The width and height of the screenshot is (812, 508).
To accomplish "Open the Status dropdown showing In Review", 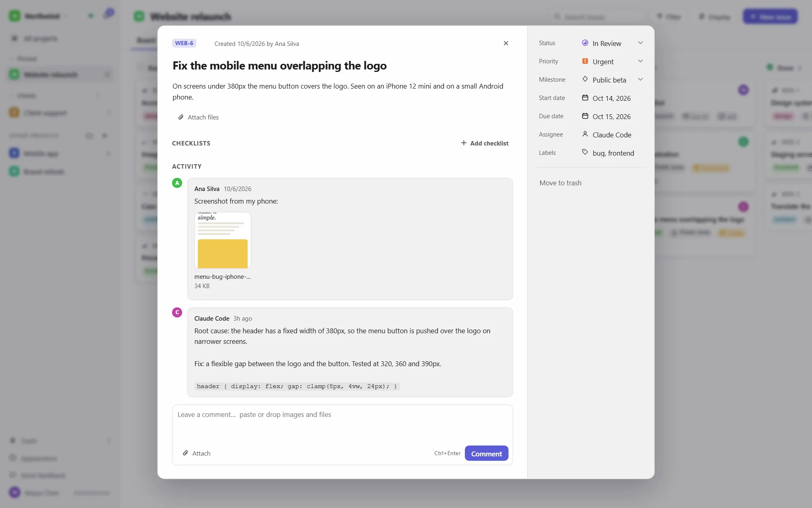I will (x=612, y=43).
